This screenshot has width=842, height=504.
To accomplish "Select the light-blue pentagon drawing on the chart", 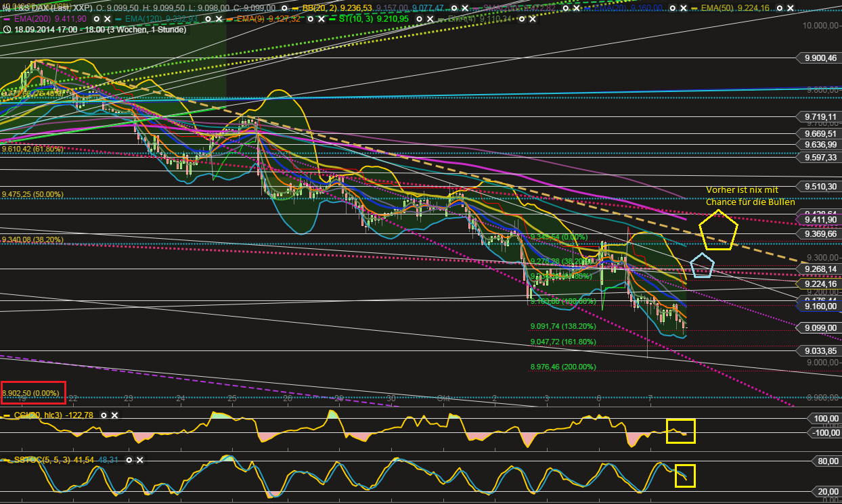I will tap(702, 266).
